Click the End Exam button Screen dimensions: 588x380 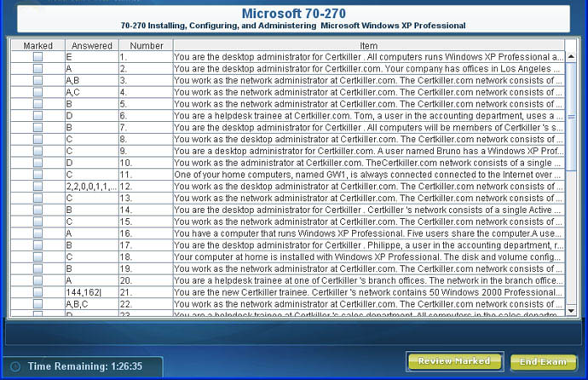coord(544,362)
